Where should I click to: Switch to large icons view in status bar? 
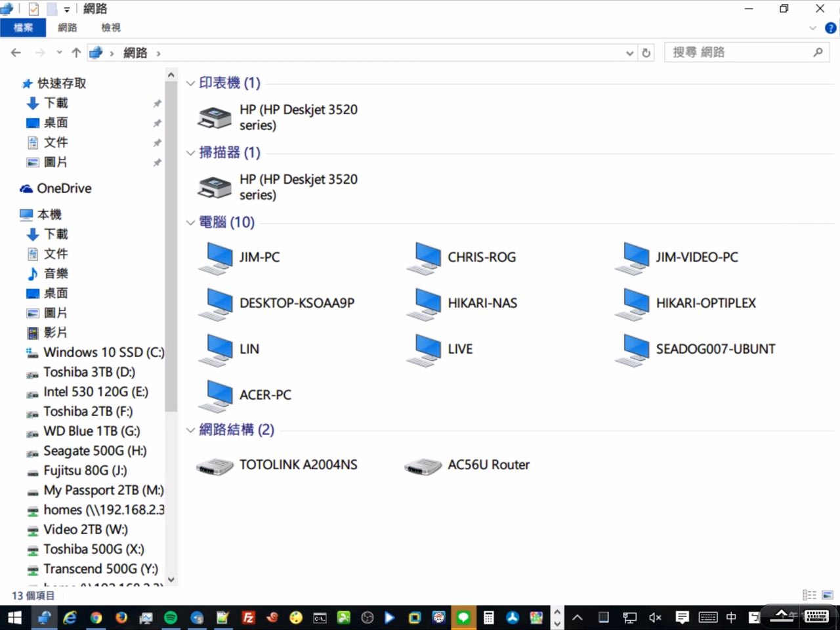coord(828,595)
